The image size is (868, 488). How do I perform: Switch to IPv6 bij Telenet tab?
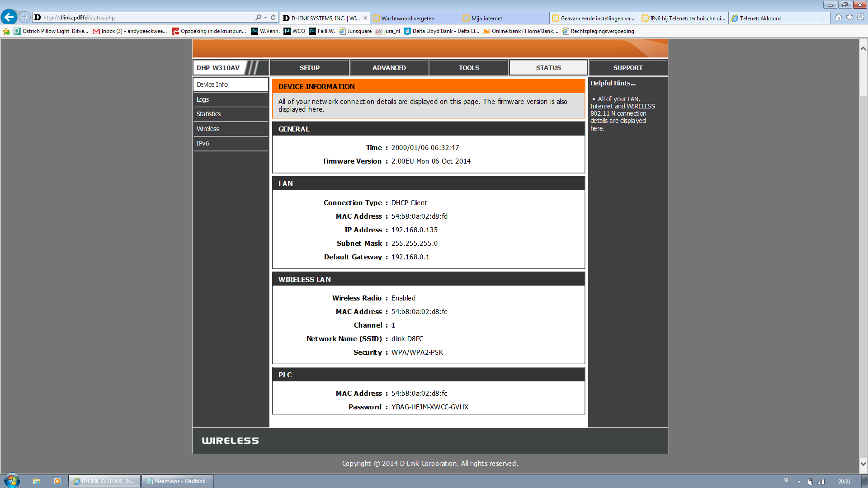(x=684, y=18)
